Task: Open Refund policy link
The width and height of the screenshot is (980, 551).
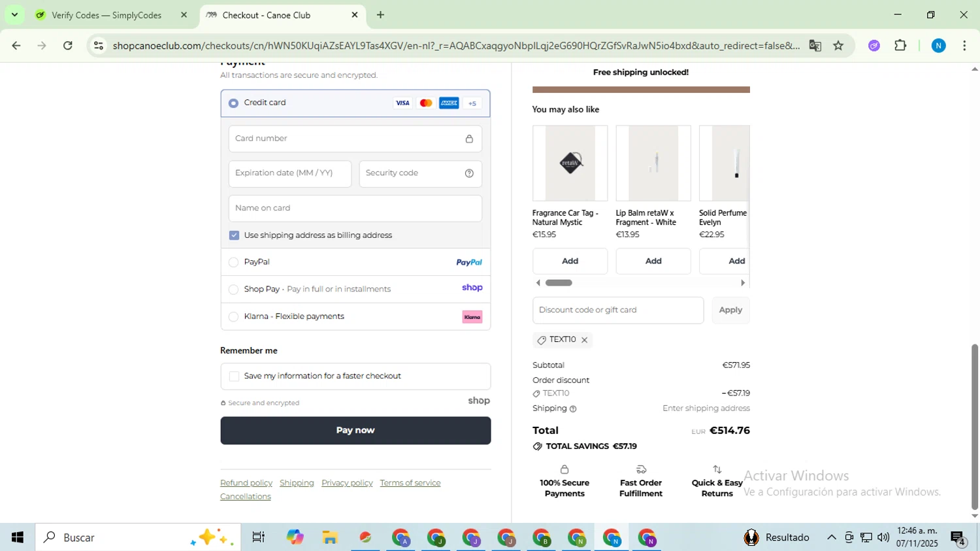Action: click(246, 483)
